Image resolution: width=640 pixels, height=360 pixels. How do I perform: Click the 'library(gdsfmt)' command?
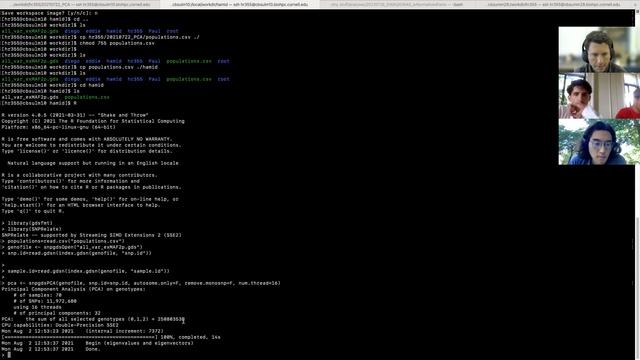click(27, 223)
